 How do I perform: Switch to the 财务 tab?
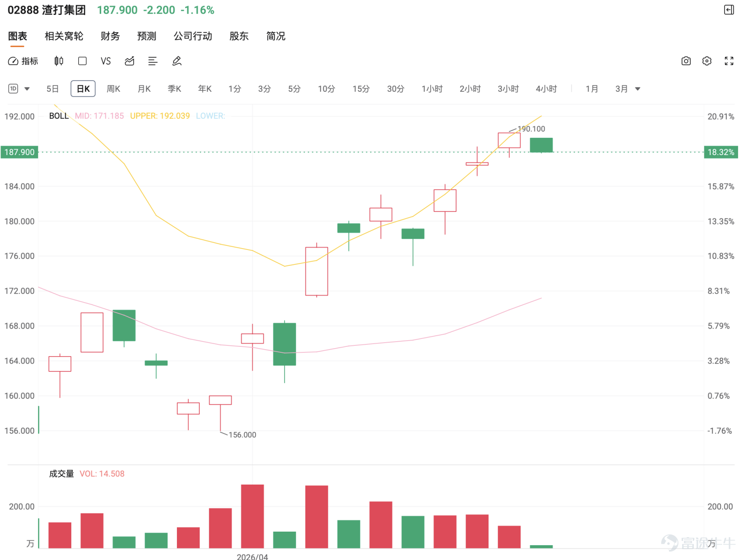[110, 36]
